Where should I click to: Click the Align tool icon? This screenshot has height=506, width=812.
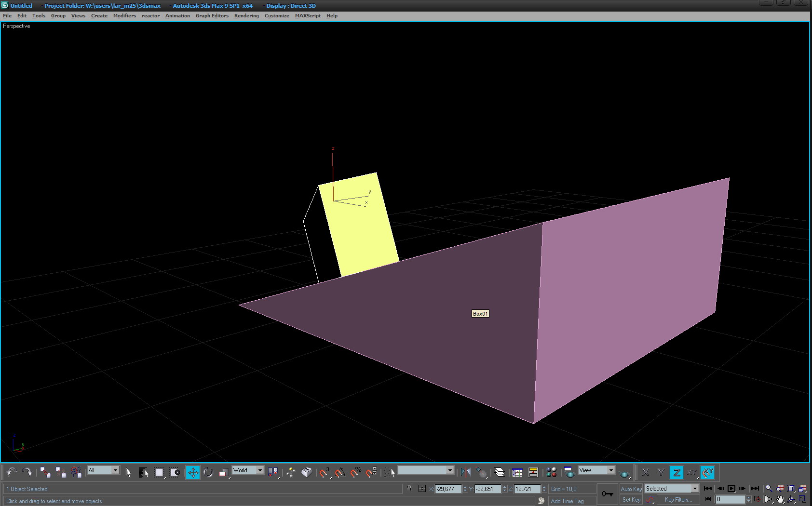(481, 472)
